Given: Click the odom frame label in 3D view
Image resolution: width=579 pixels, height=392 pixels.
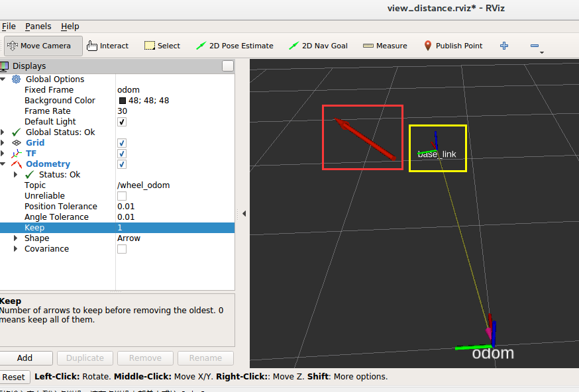Looking at the screenshot, I should [x=493, y=354].
